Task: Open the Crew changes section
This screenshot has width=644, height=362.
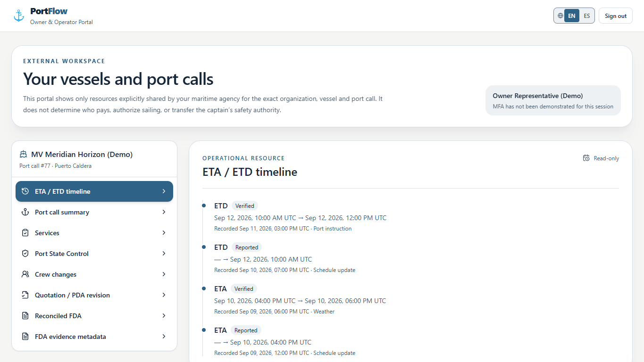Action: (x=94, y=274)
